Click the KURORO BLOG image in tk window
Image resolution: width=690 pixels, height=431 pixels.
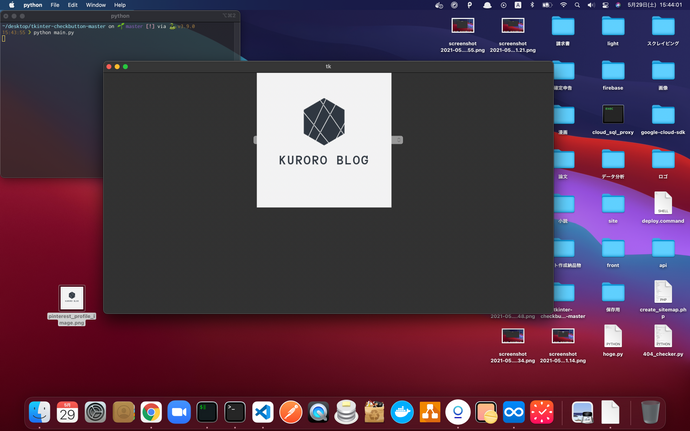pyautogui.click(x=324, y=140)
